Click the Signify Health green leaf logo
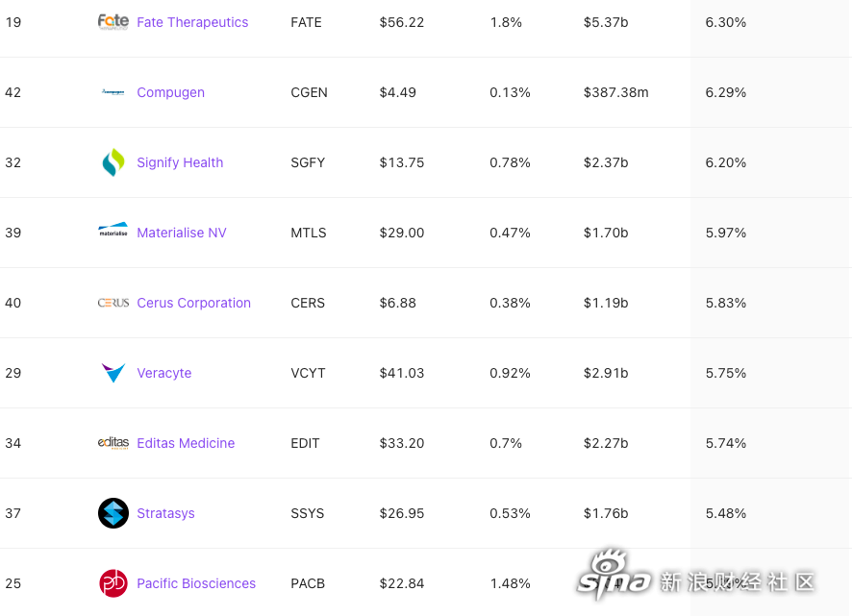852x616 pixels. (113, 162)
